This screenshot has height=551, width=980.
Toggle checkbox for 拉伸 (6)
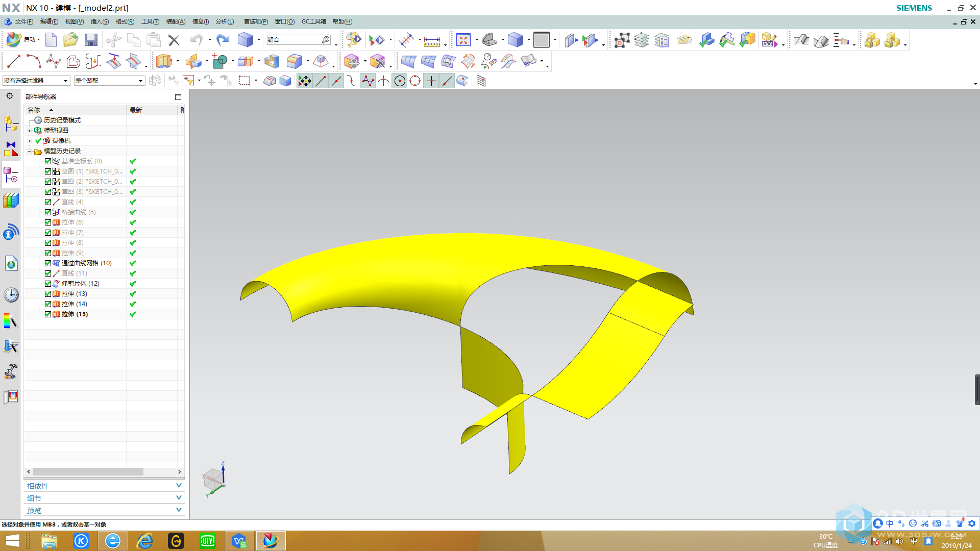[x=48, y=222]
